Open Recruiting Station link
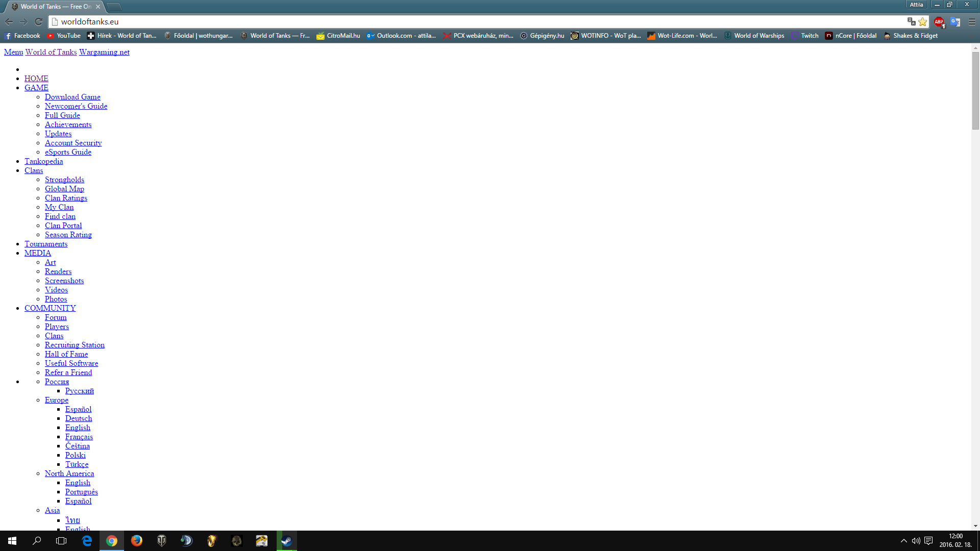980x551 pixels. (75, 345)
